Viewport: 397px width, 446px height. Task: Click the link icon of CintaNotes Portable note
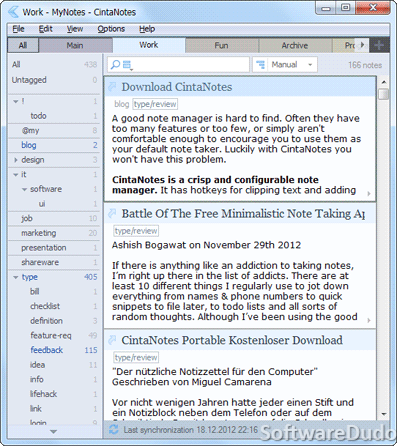point(112,340)
